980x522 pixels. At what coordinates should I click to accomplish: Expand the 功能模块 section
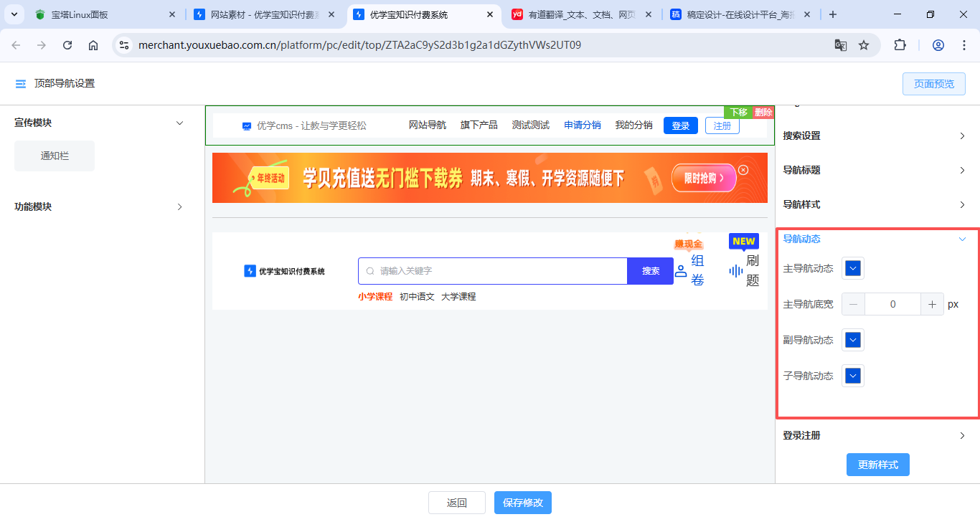coord(180,207)
